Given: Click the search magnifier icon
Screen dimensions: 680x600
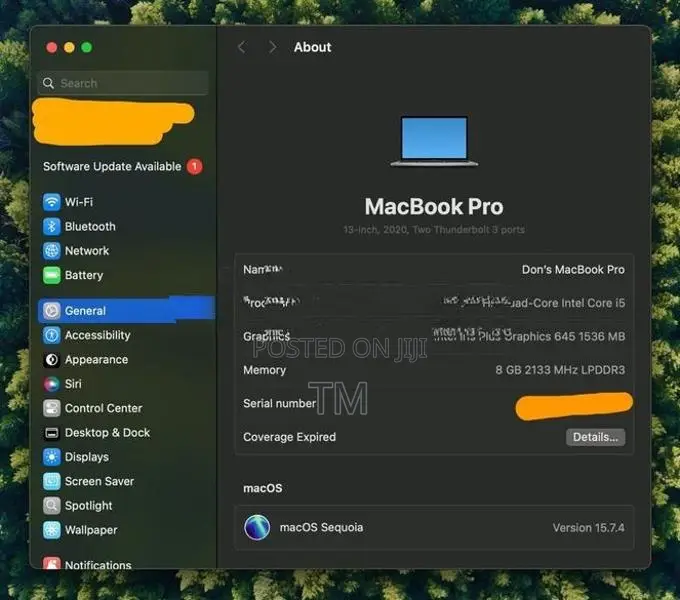Looking at the screenshot, I should coord(49,83).
